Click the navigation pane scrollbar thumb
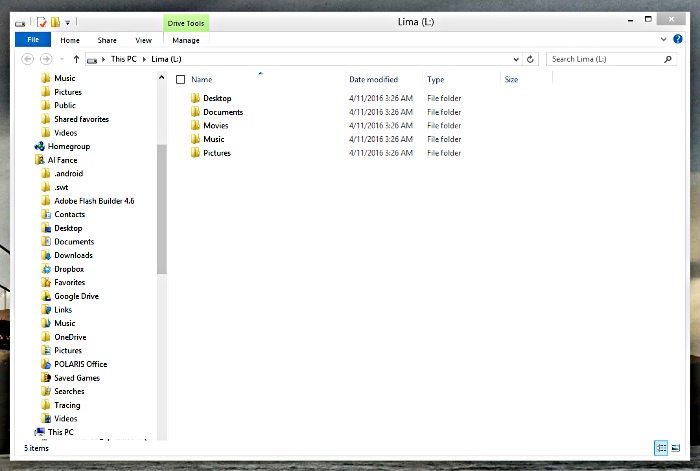Screen dimensions: 700x471 click(162, 209)
